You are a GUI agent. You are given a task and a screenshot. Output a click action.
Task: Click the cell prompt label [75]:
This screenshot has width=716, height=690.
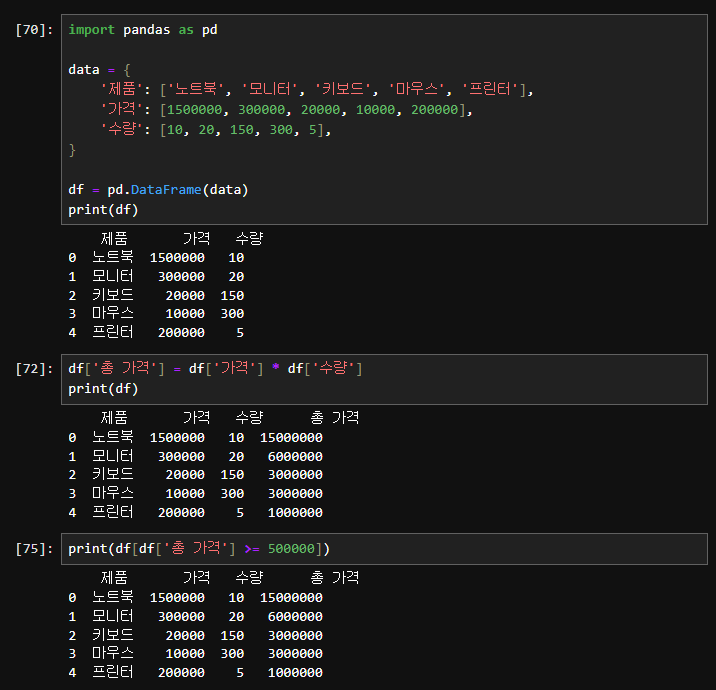coord(34,549)
